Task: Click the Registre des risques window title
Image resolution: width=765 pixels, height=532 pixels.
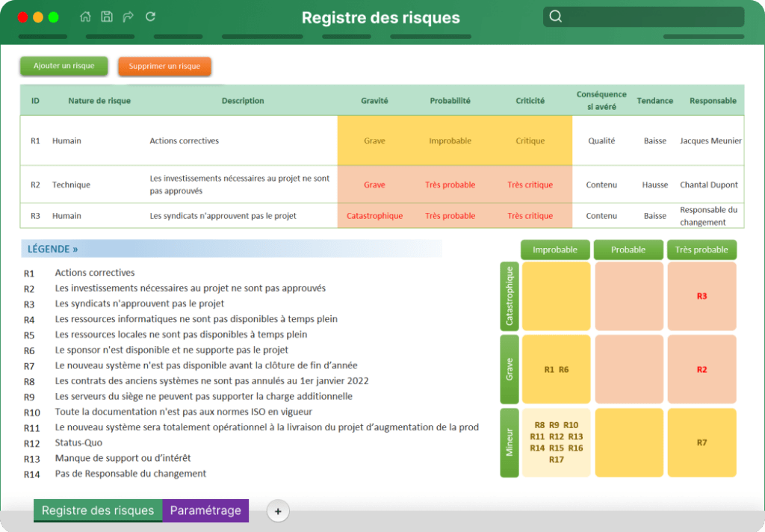Action: pos(380,18)
